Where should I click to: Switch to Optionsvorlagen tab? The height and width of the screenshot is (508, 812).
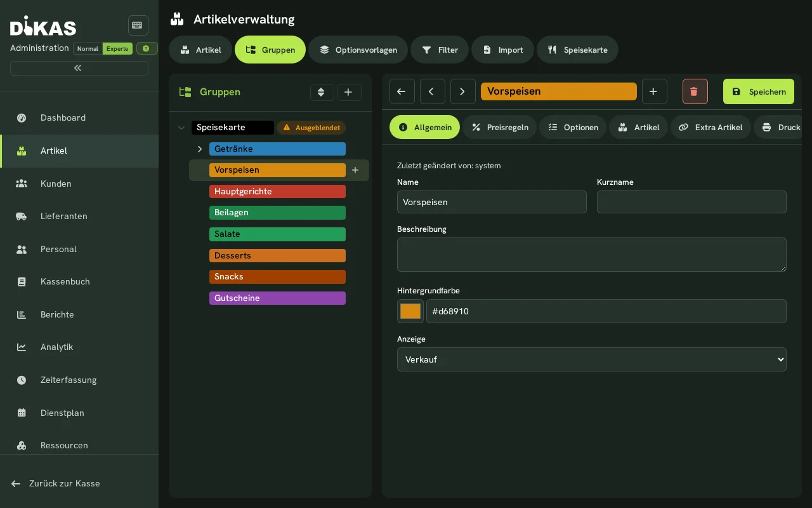click(x=358, y=50)
